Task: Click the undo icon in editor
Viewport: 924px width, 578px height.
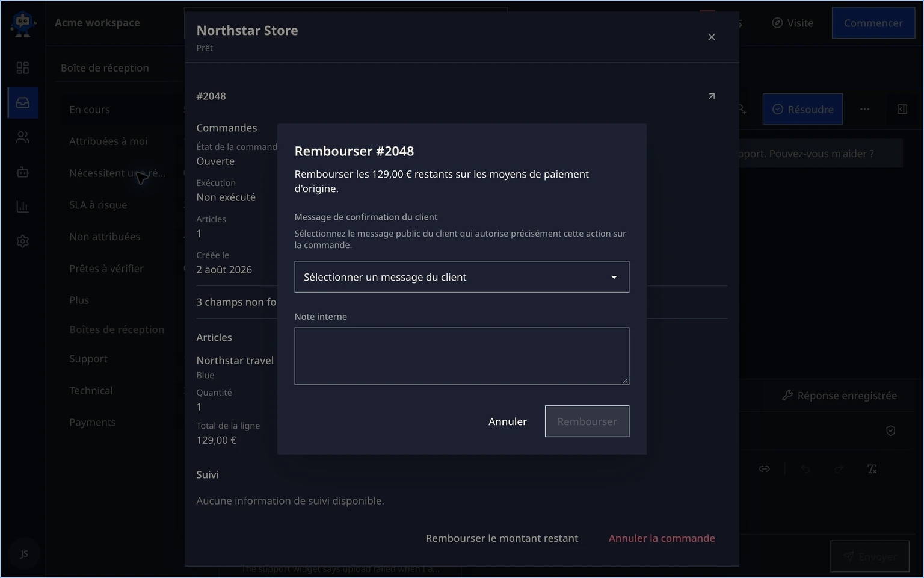Action: click(x=805, y=469)
